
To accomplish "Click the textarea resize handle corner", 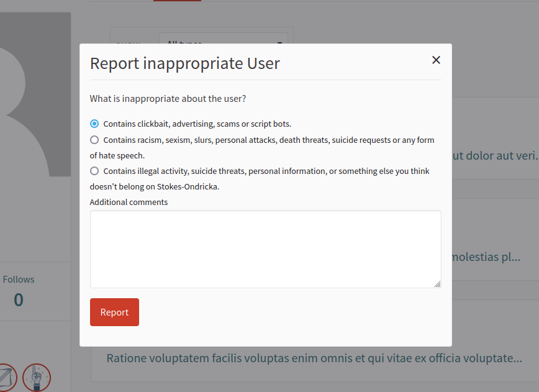I will click(x=437, y=284).
